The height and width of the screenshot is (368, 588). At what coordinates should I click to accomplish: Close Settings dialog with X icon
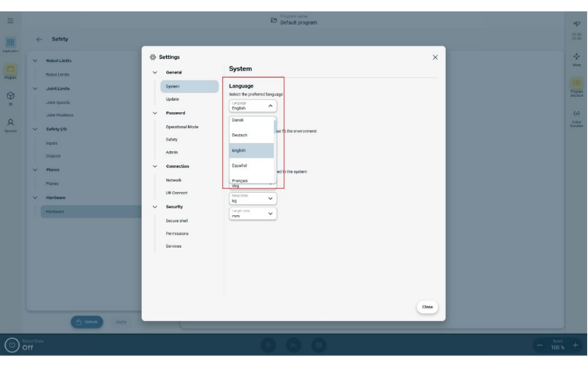click(435, 57)
